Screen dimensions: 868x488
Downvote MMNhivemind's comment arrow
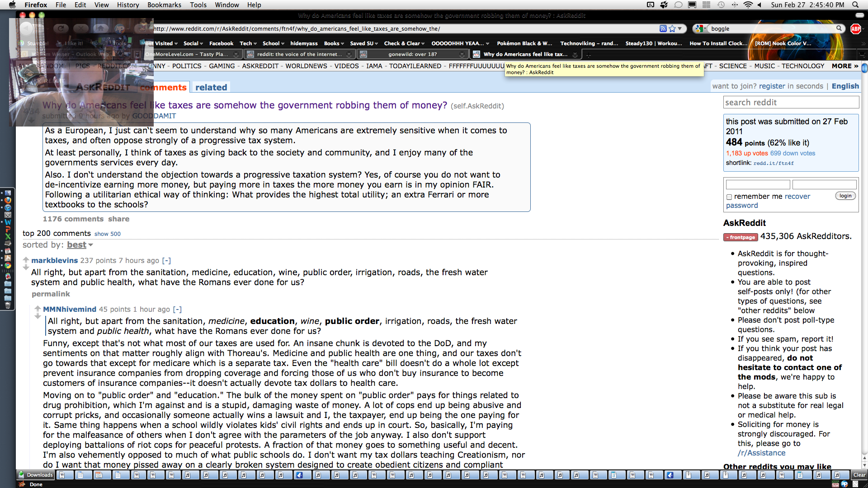tap(38, 316)
